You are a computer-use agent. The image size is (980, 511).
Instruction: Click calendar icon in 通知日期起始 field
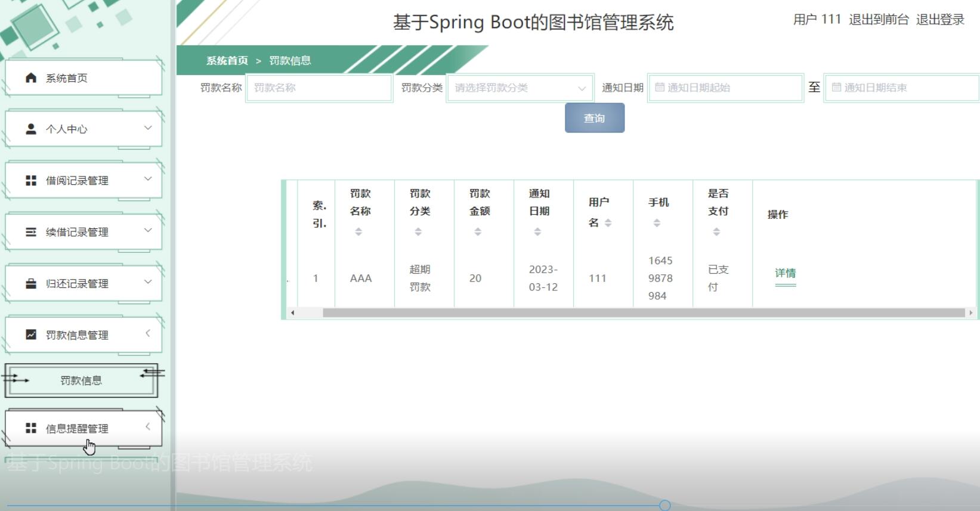coord(660,87)
